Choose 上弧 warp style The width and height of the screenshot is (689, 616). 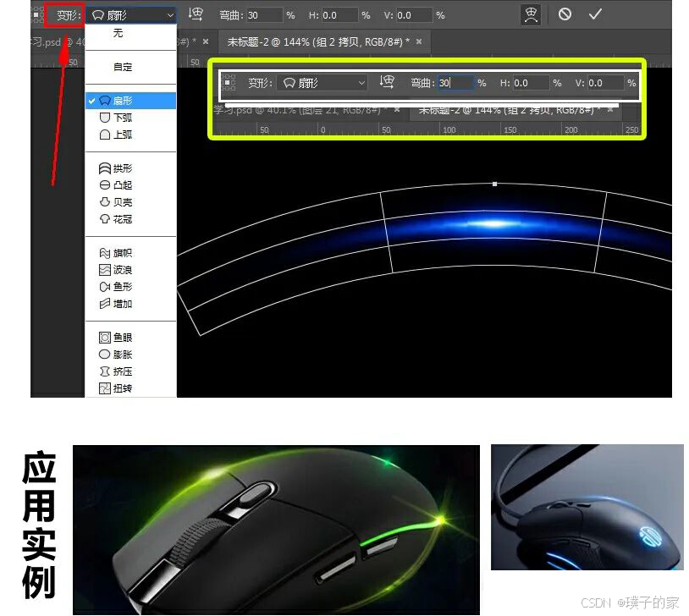[x=131, y=135]
